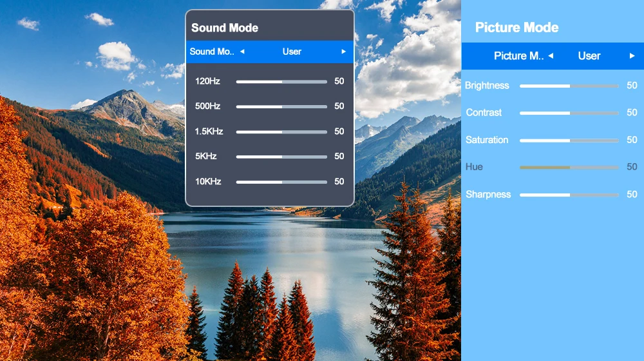The image size is (644, 361).
Task: Click the disabled Hue slider
Action: (569, 167)
